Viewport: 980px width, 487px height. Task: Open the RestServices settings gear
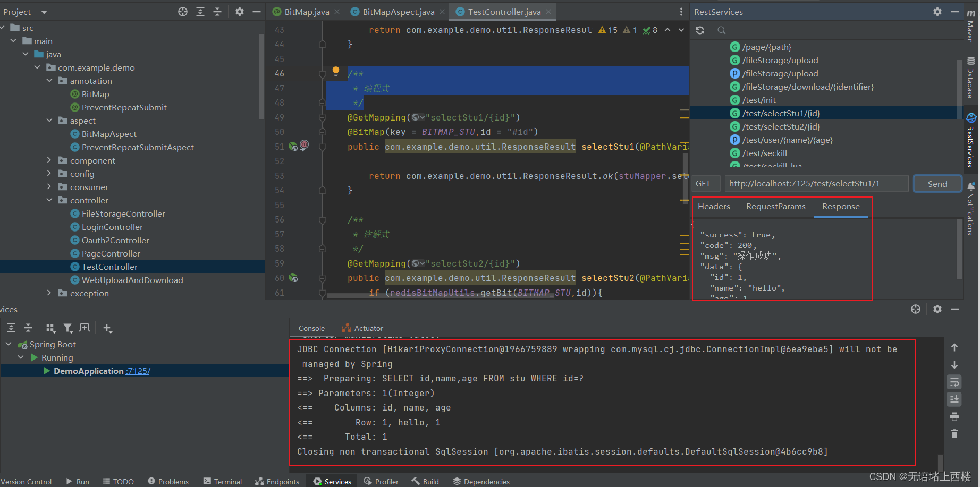tap(937, 11)
